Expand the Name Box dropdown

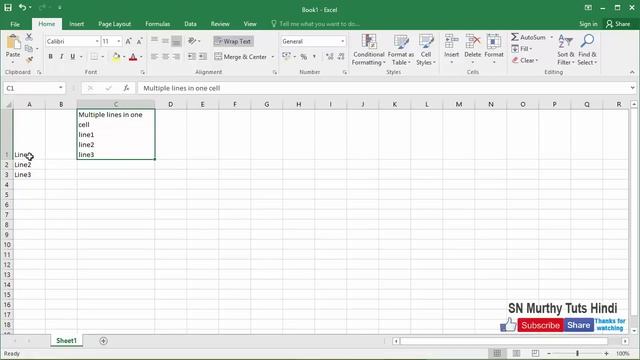[61, 88]
